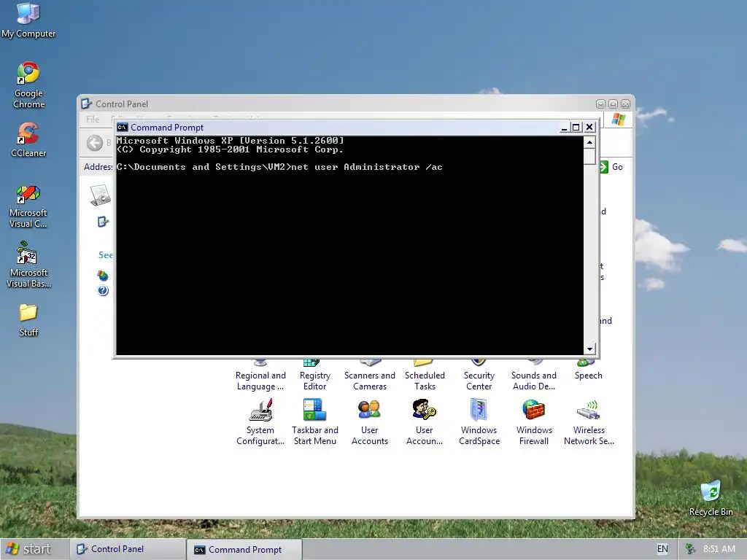The width and height of the screenshot is (747, 560).
Task: Select the CCleaner desktop shortcut
Action: [28, 140]
